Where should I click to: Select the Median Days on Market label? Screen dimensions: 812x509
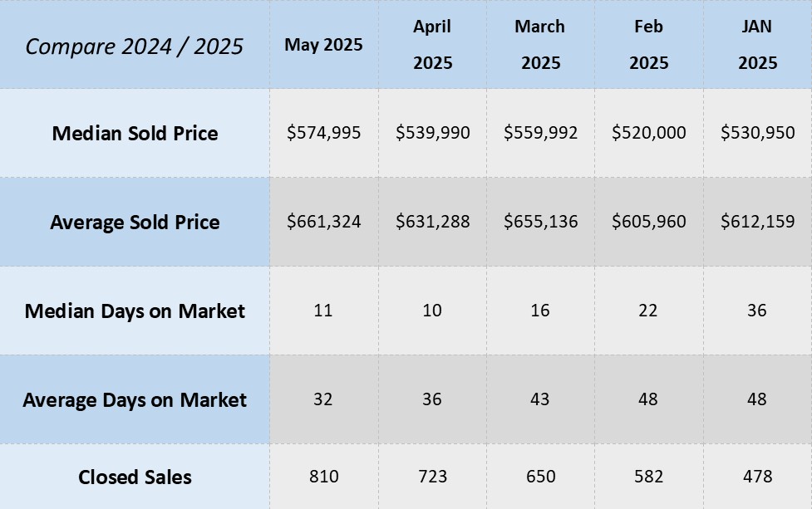135,311
